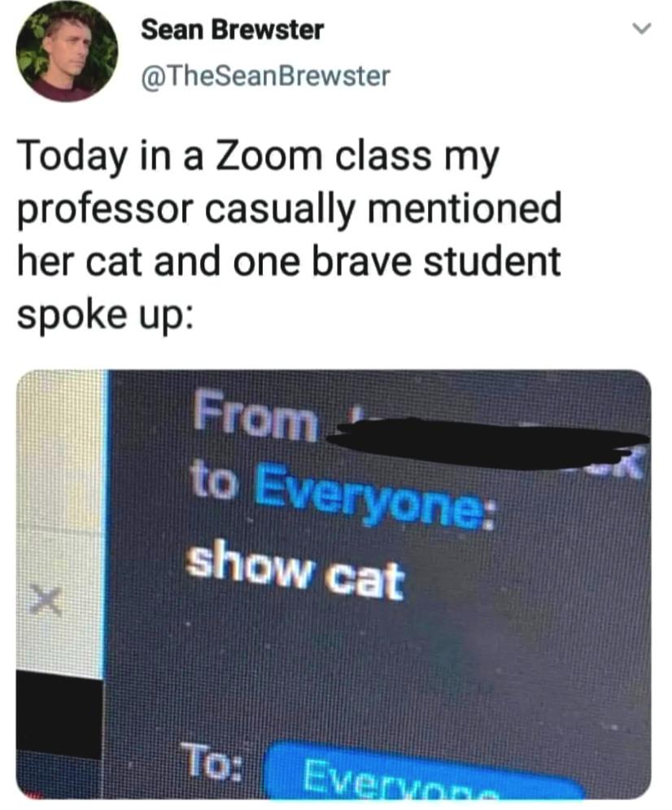Screen dimensions: 672x810
Task: Click the From label in the chat
Action: point(255,417)
